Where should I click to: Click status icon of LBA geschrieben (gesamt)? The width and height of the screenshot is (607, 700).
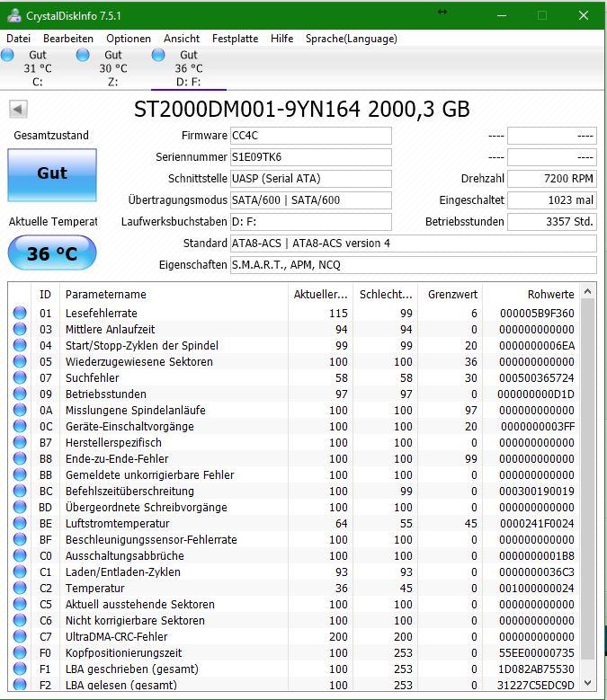[20, 669]
